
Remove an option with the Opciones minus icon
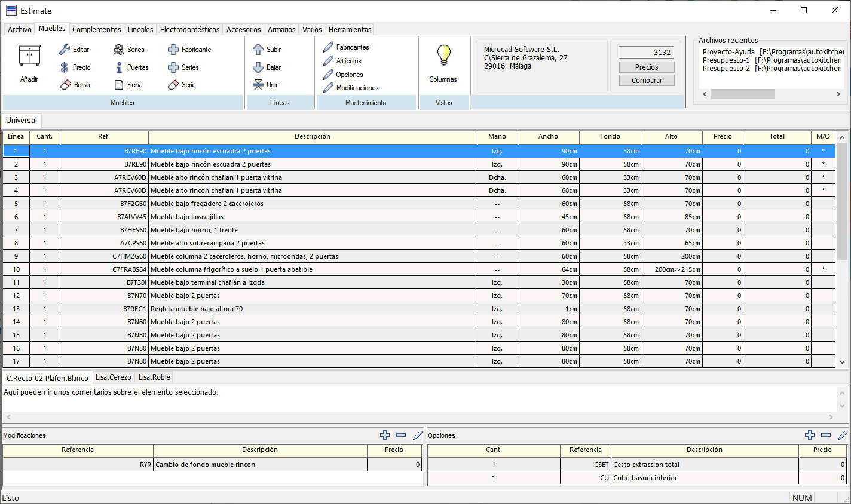point(826,435)
